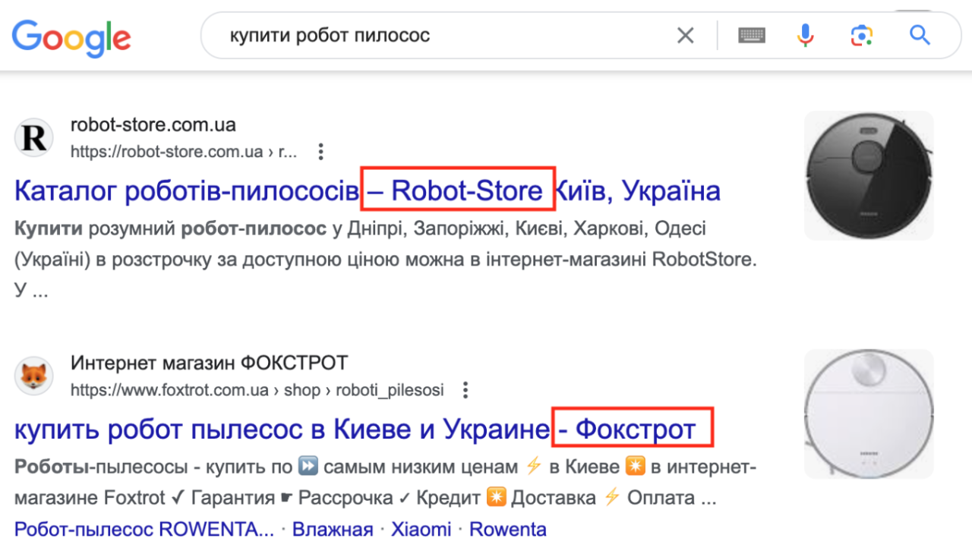
Task: Click the white robot vacuum thumbnail
Action: click(x=868, y=414)
